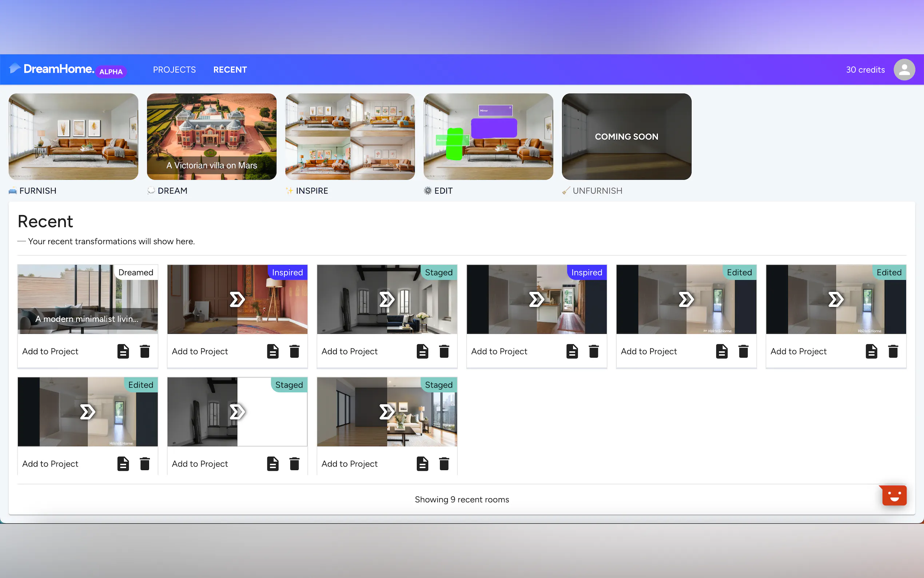Open the FURNISH tool thumbnail
The image size is (924, 578).
pos(73,136)
